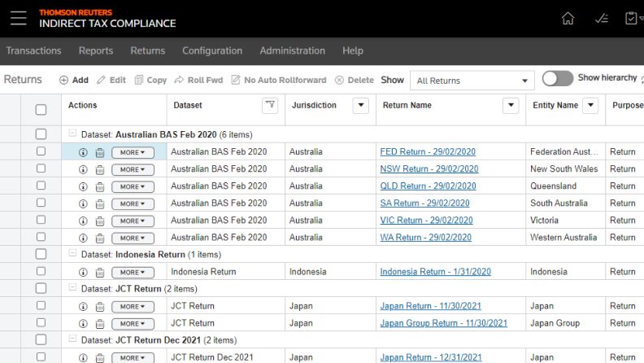
Task: Open the All Returns show dropdown
Action: [472, 81]
